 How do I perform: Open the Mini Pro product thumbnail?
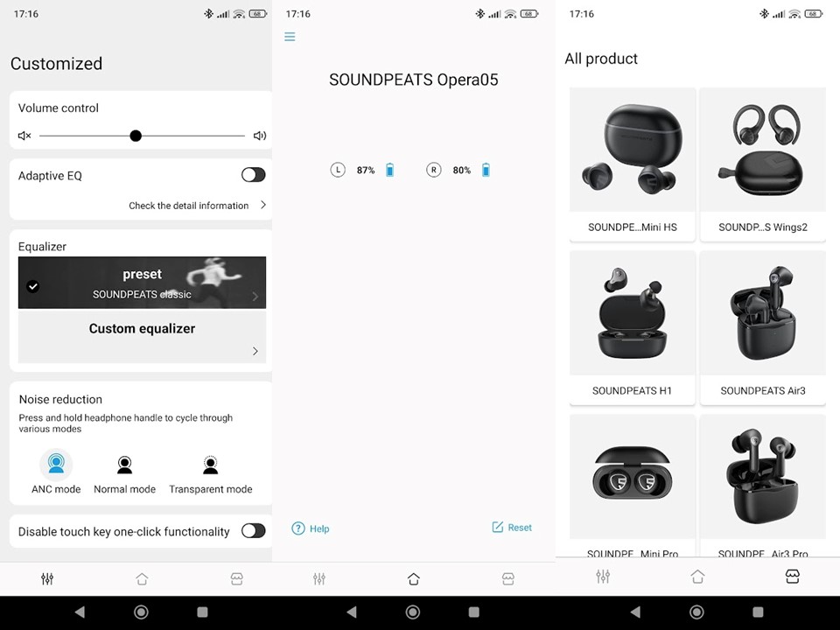[633, 476]
